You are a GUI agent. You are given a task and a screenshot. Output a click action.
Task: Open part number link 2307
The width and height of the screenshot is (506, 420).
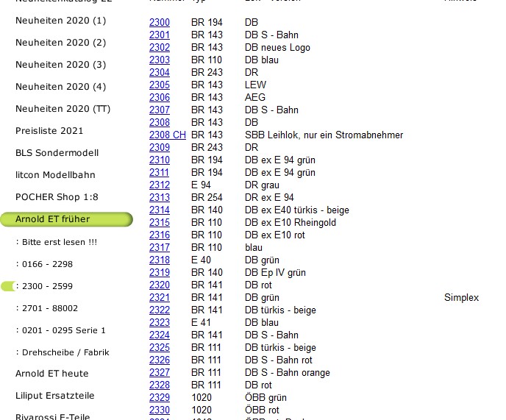coord(160,110)
